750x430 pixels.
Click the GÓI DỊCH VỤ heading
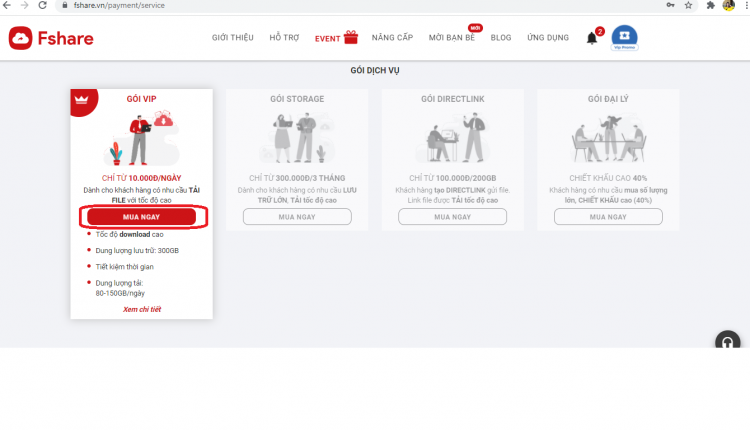point(375,70)
